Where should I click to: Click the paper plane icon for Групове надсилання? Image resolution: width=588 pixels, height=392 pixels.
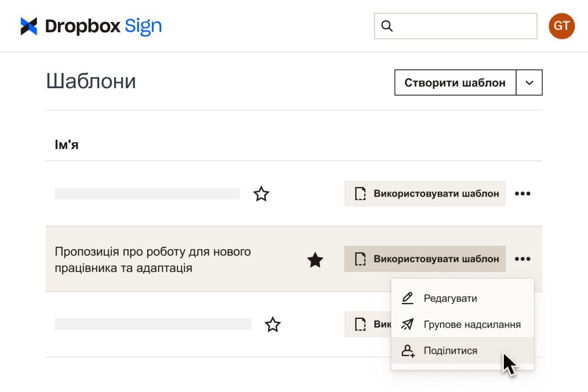[407, 324]
